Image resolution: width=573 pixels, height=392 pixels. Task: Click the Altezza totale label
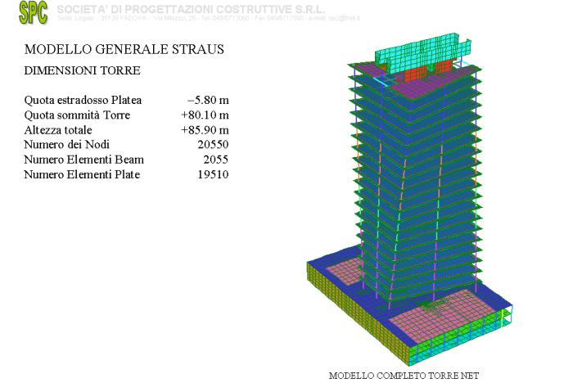point(58,130)
